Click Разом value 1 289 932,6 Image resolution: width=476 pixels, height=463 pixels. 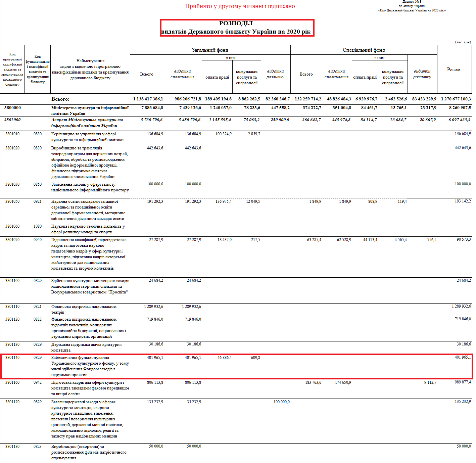coord(462,306)
